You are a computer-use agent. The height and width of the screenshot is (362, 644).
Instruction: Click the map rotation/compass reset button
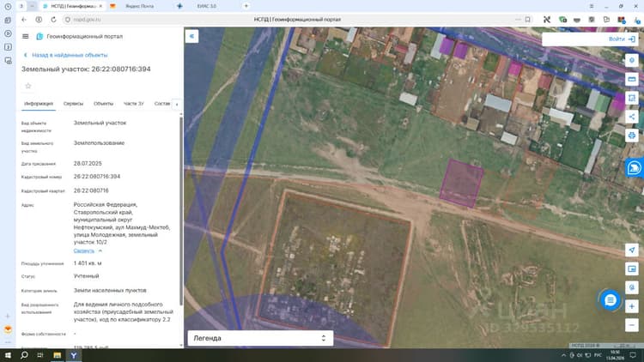coord(632,287)
